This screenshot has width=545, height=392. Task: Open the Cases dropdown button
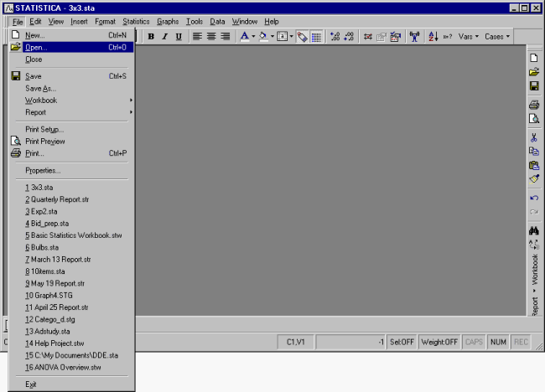(x=497, y=37)
